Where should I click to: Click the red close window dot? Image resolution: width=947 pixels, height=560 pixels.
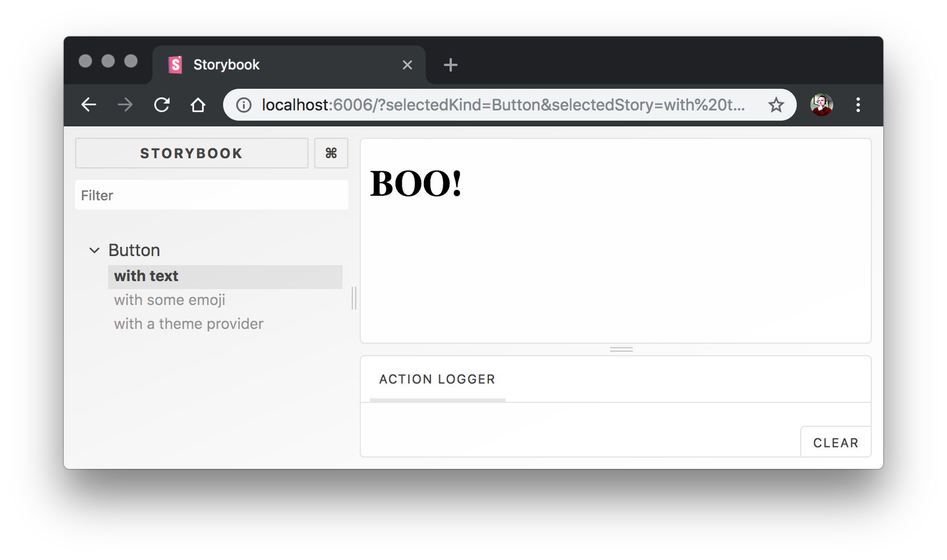85,61
